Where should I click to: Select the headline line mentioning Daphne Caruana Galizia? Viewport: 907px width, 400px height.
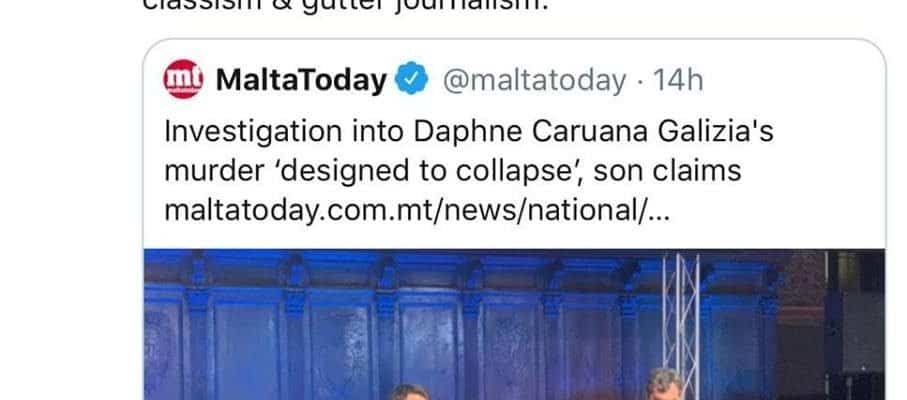pyautogui.click(x=469, y=132)
